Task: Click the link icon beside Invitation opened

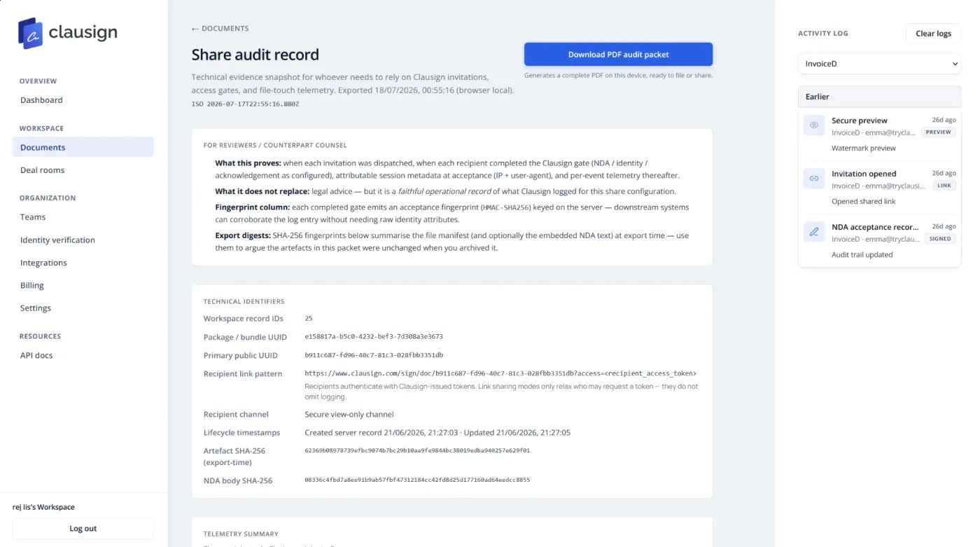Action: 814,179
